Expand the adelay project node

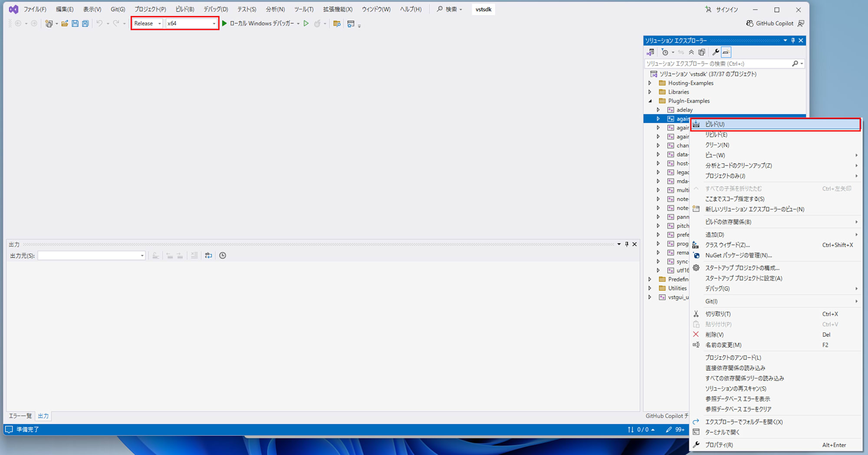658,110
